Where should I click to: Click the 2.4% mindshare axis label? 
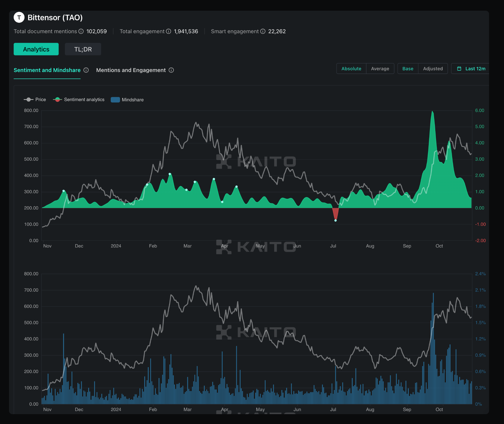click(x=480, y=274)
